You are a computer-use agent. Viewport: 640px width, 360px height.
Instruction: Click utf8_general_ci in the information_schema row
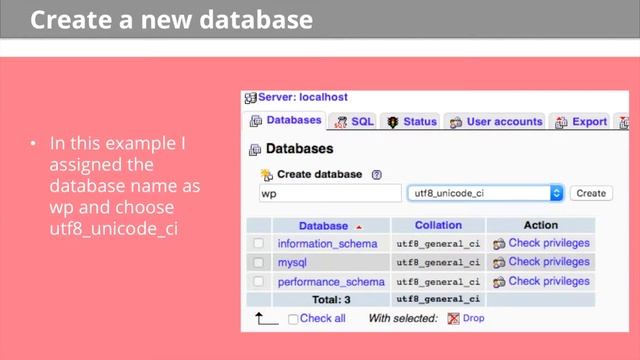pyautogui.click(x=438, y=244)
